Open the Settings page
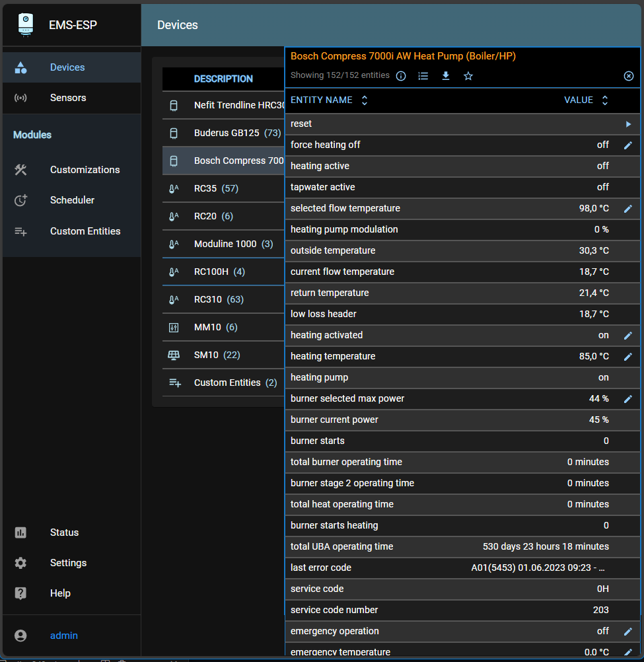 tap(68, 563)
